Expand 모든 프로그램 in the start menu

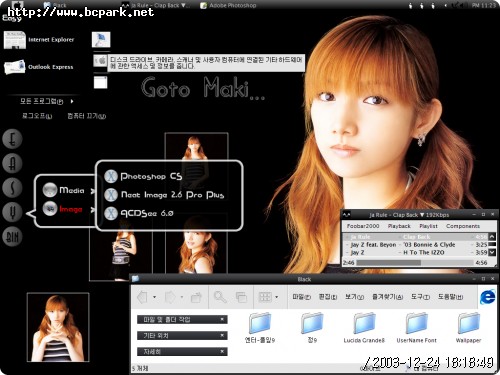(x=47, y=101)
